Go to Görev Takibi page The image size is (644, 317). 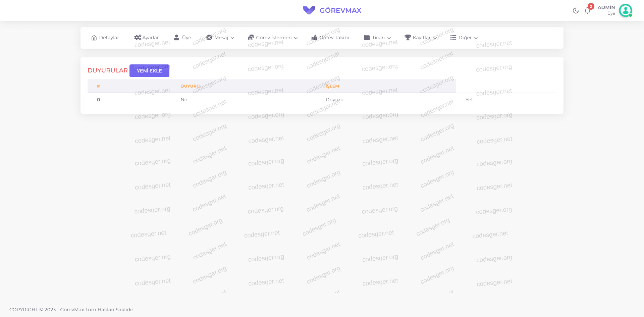pyautogui.click(x=334, y=38)
